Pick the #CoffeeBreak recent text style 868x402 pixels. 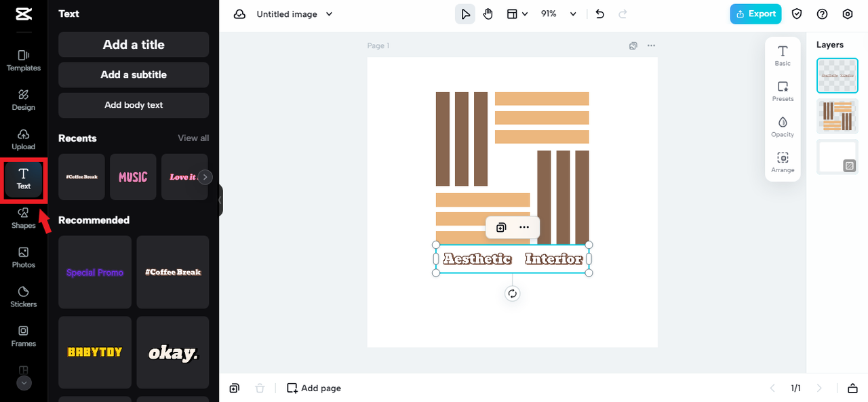click(x=81, y=177)
